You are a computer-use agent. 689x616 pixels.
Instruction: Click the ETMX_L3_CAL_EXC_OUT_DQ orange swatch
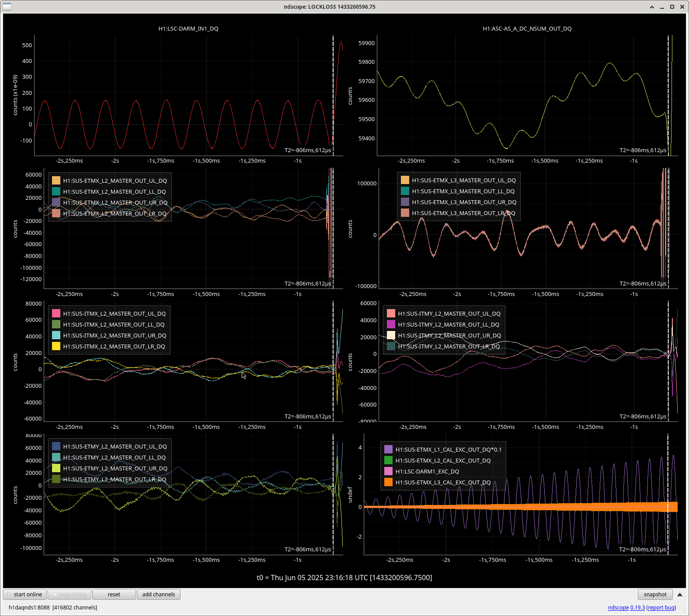tap(388, 482)
